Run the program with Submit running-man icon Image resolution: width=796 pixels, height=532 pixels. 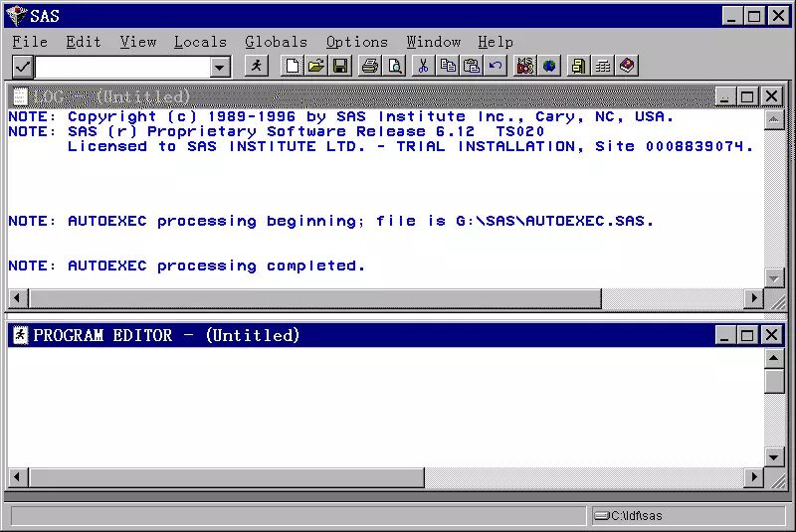click(x=257, y=66)
